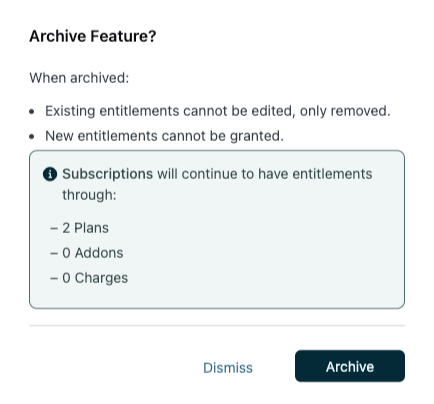
Task: Click the word through: in info box
Action: pos(89,195)
